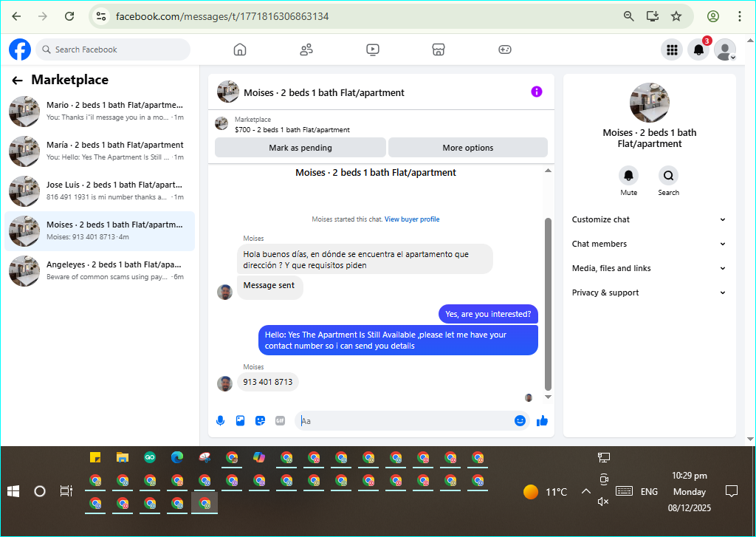The image size is (756, 537).
Task: Send a thumbs up like
Action: pyautogui.click(x=542, y=421)
